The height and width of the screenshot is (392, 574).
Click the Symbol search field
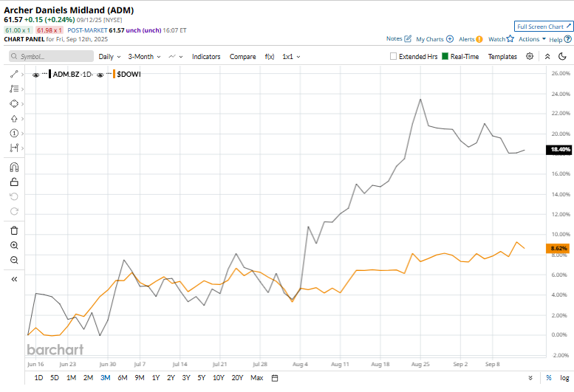pos(51,56)
